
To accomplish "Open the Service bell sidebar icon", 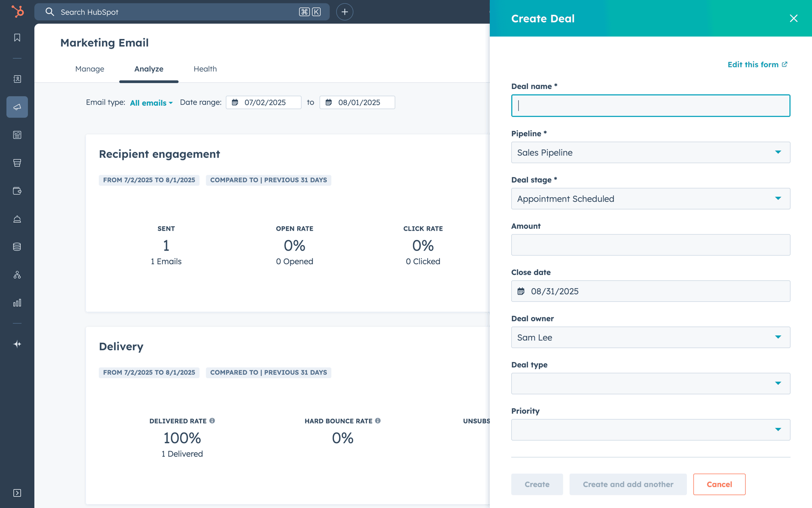I will [17, 219].
